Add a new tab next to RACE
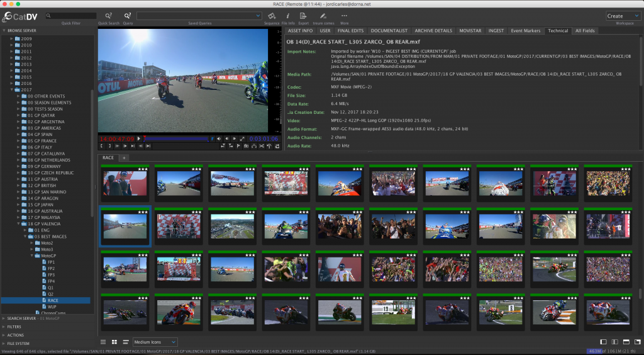This screenshot has height=355, width=644. tap(124, 158)
